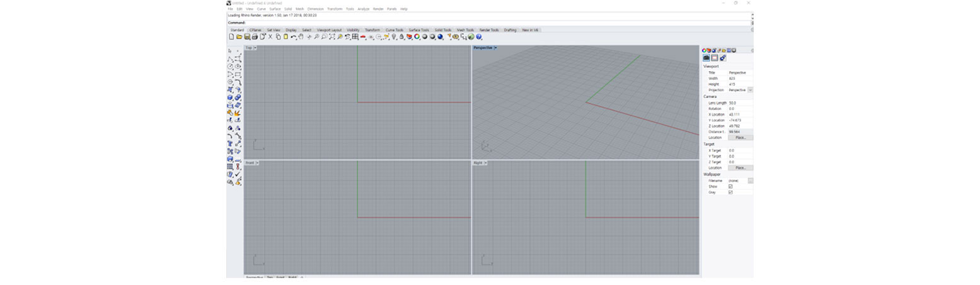Click the light bulb Hide objects icon
This screenshot has width=980, height=285.
click(394, 37)
